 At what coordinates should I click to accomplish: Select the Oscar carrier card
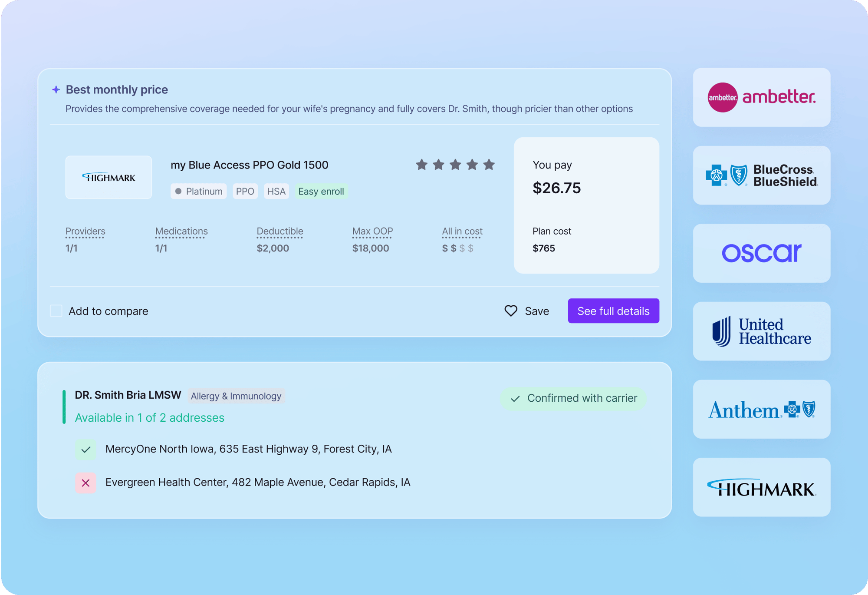tap(762, 253)
